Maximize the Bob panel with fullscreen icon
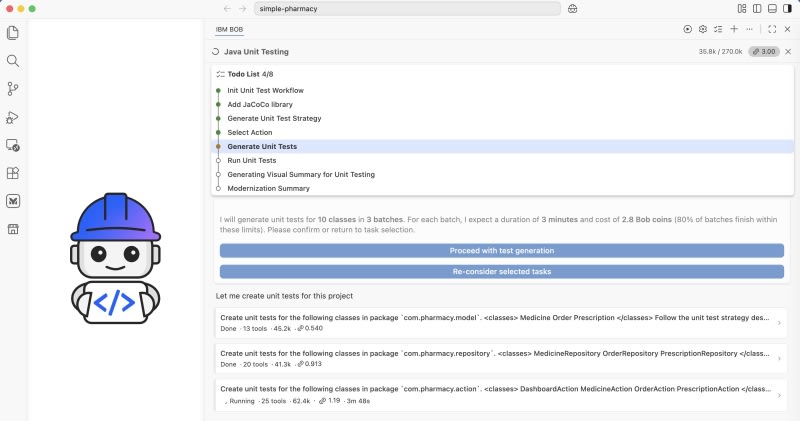Screen dimensions: 800x421 [772, 29]
